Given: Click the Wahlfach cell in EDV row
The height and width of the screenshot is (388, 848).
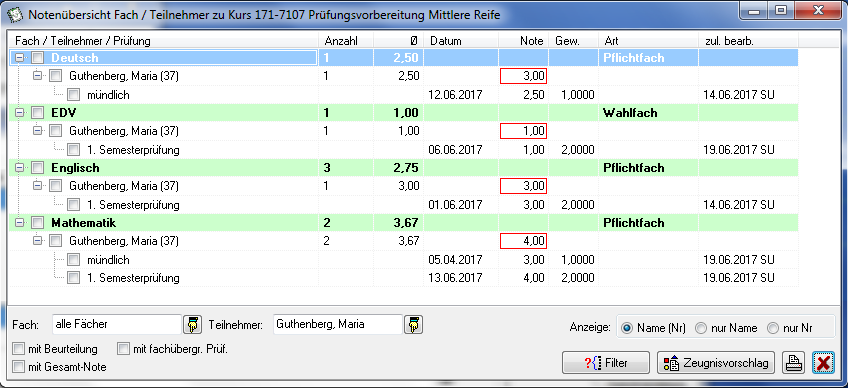Looking at the screenshot, I should pyautogui.click(x=648, y=113).
